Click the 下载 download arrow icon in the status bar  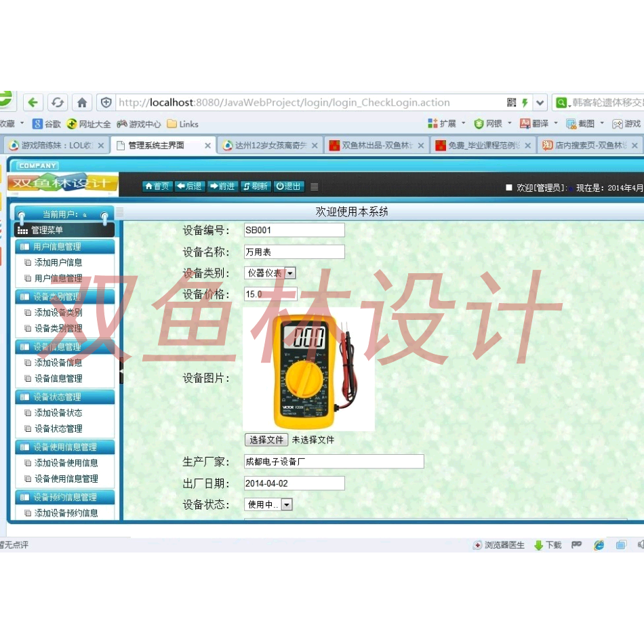point(538,544)
